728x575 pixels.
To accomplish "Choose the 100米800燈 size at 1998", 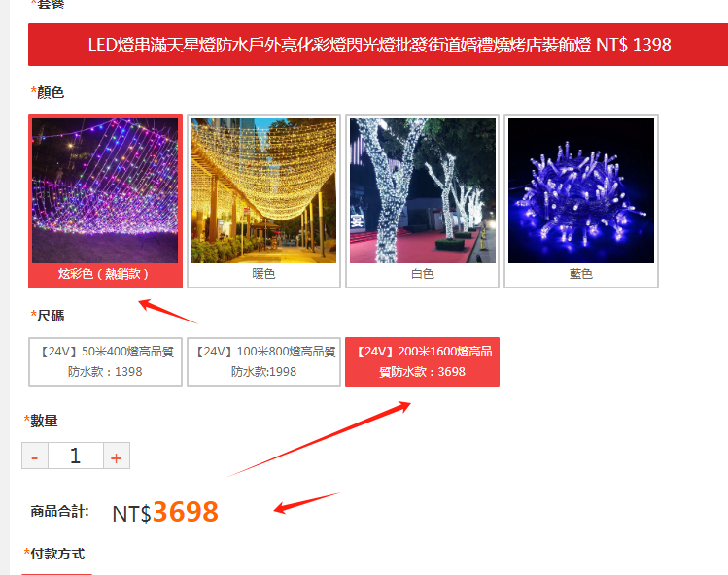I will click(263, 361).
